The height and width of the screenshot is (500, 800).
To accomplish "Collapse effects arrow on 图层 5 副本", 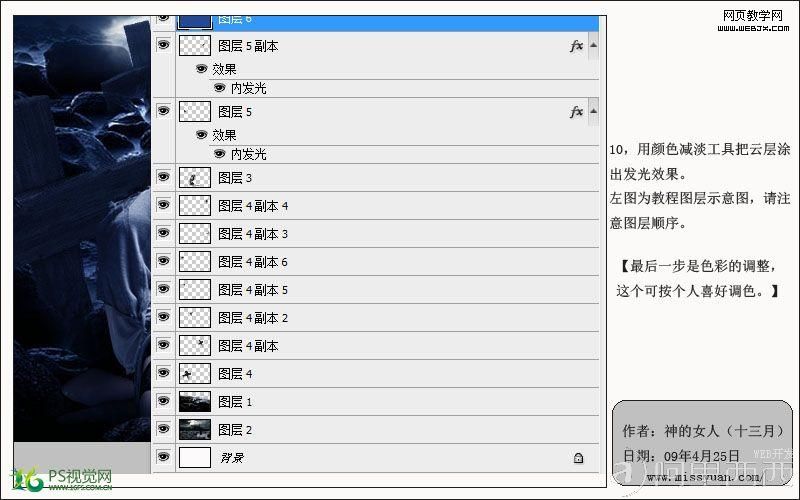I will (x=593, y=45).
